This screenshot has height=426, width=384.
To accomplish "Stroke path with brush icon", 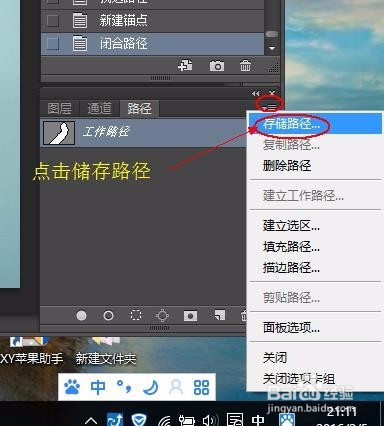I will click(108, 315).
